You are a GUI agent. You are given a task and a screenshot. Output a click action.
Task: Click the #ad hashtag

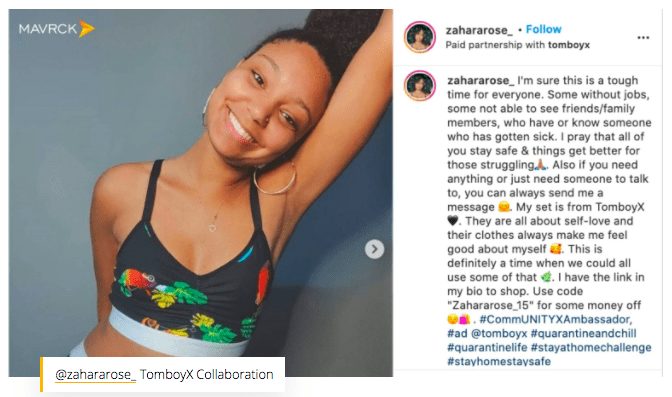coord(457,334)
